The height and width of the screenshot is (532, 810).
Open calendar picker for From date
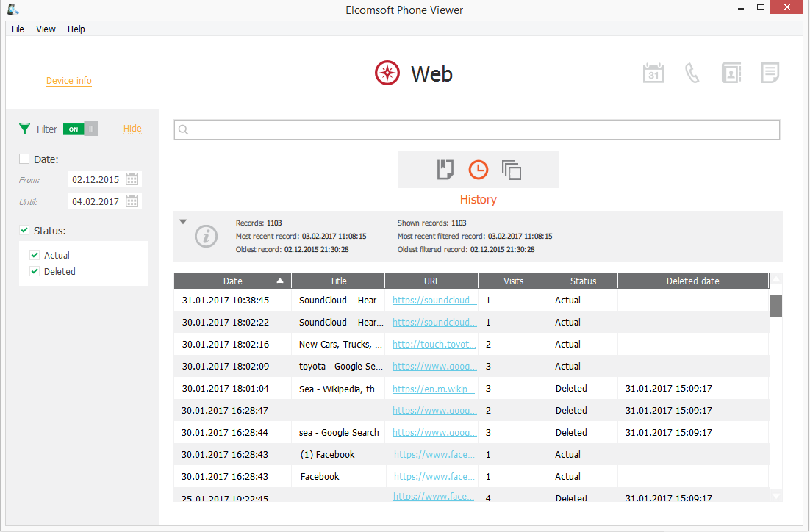(x=132, y=179)
